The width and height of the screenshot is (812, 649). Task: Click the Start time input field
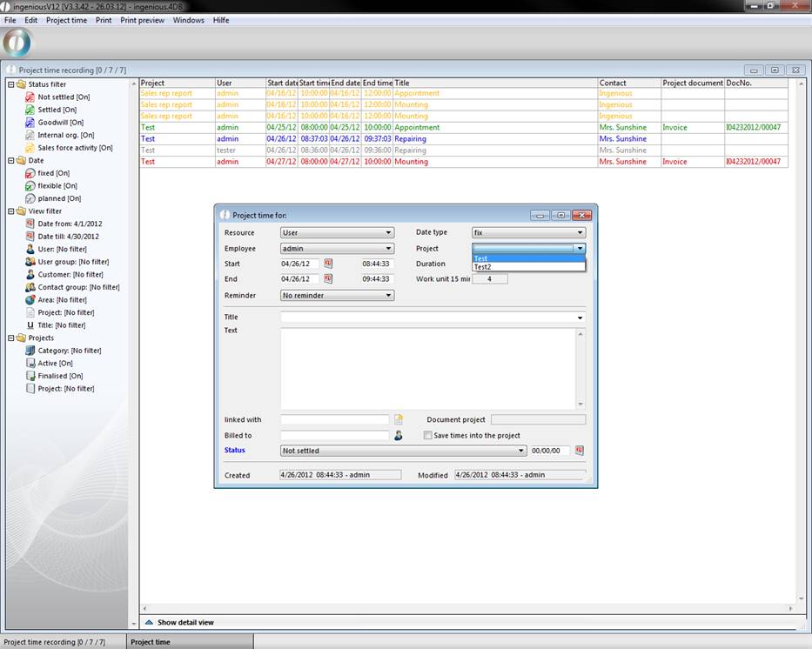(377, 264)
